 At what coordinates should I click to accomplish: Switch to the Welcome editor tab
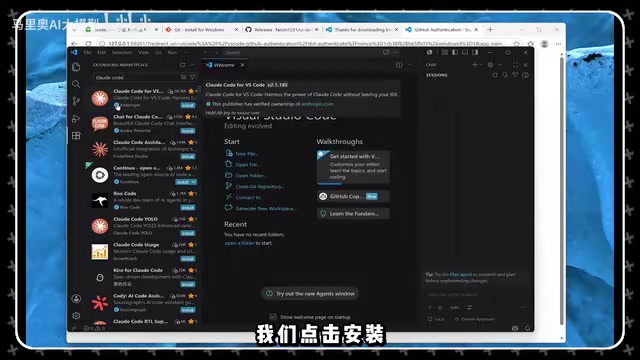(x=224, y=65)
